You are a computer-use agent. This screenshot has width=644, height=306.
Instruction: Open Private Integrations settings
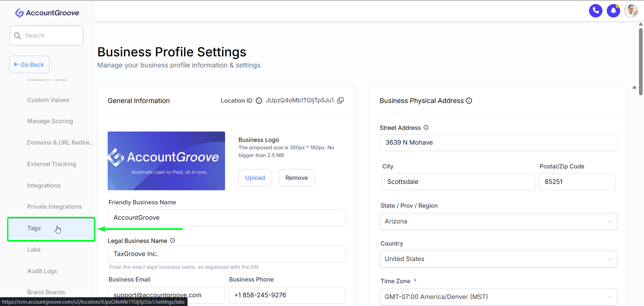coord(55,207)
